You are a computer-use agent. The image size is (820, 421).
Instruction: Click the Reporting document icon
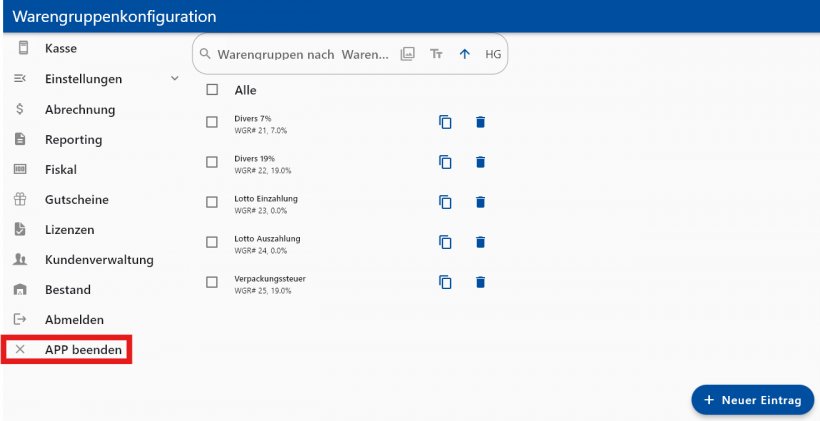(20, 139)
